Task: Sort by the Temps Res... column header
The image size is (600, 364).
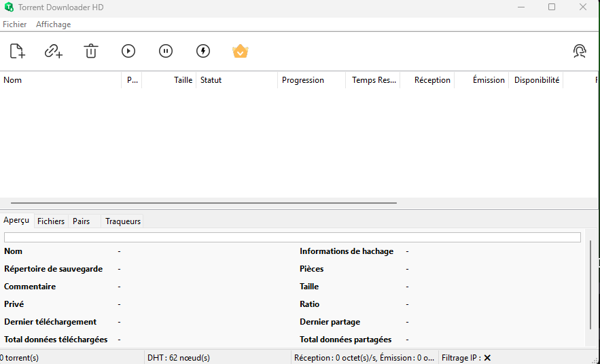Action: pyautogui.click(x=372, y=80)
